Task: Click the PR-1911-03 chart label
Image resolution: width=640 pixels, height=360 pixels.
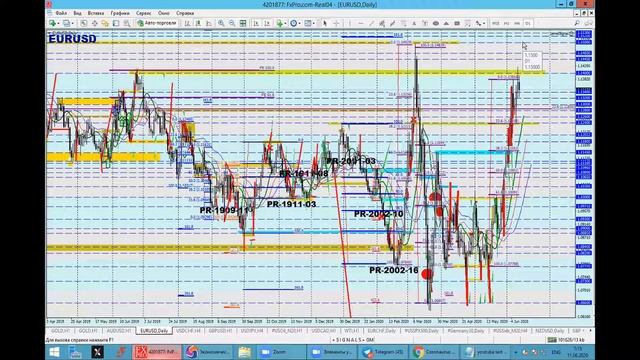Action: click(291, 204)
